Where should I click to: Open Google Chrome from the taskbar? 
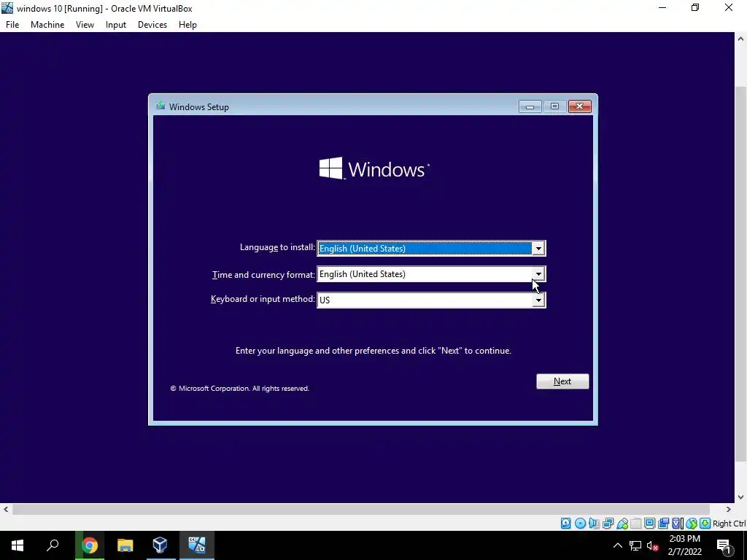point(89,545)
